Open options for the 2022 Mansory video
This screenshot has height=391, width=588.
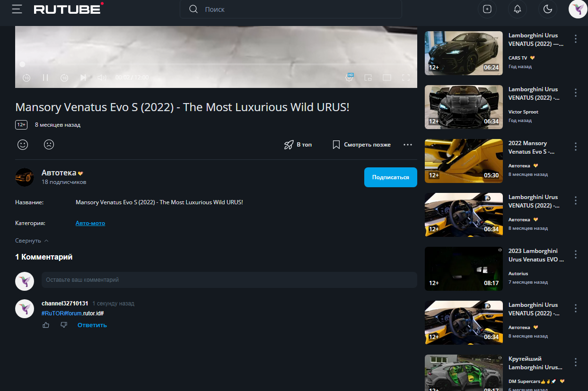tap(576, 147)
